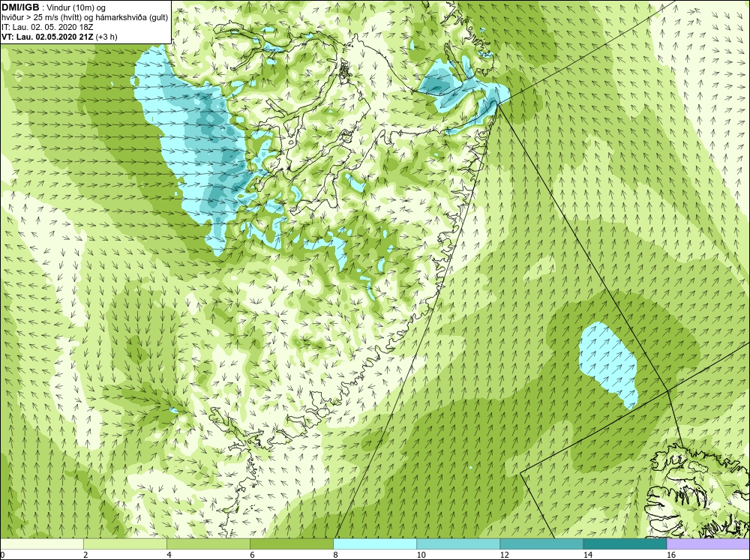Image resolution: width=750 pixels, height=560 pixels.
Task: Click the scale label "2"
Action: point(85,555)
